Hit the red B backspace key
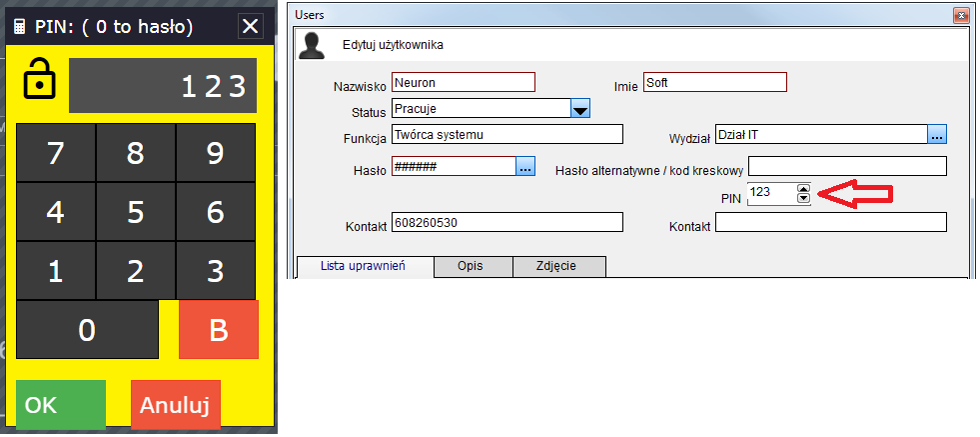The width and height of the screenshot is (980, 437). pos(218,329)
